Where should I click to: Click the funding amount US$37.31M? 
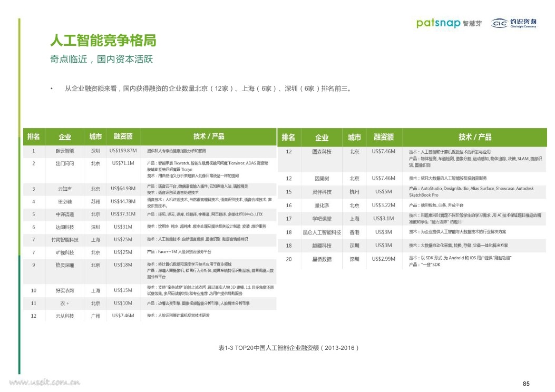pos(123,214)
